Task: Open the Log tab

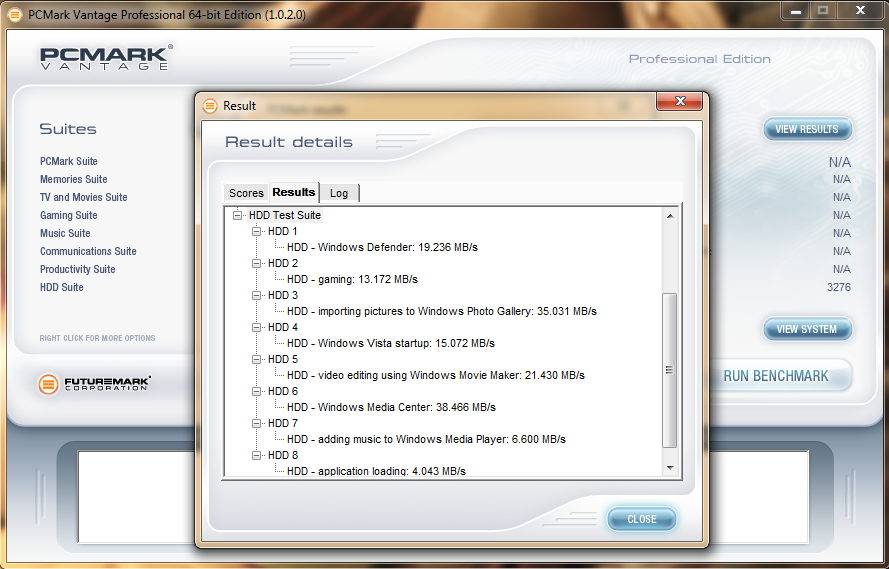Action: [x=339, y=193]
